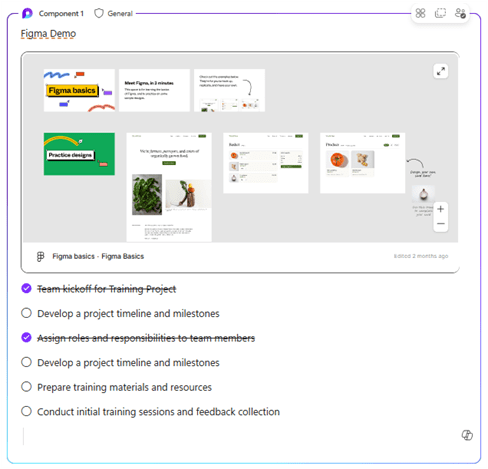Click the Figma logo in embed footer
The width and height of the screenshot is (488, 469).
[x=40, y=256]
